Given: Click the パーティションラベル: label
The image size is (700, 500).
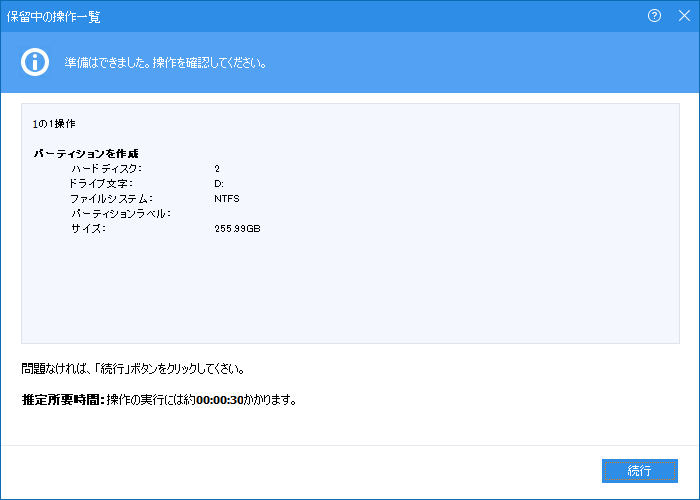Looking at the screenshot, I should 121,213.
